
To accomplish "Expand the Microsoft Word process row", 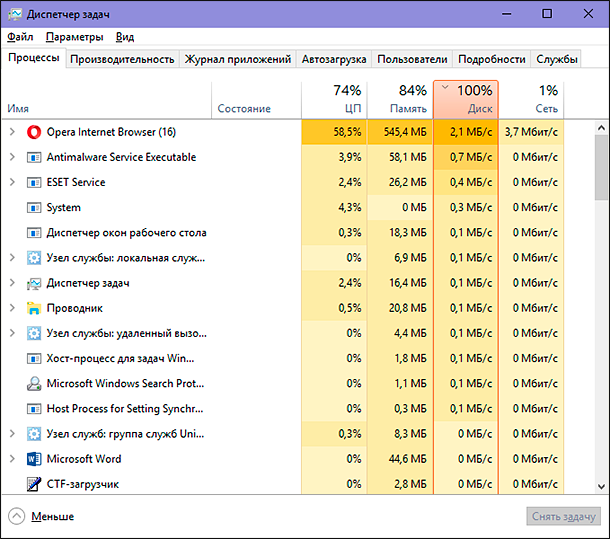I will pos(12,459).
